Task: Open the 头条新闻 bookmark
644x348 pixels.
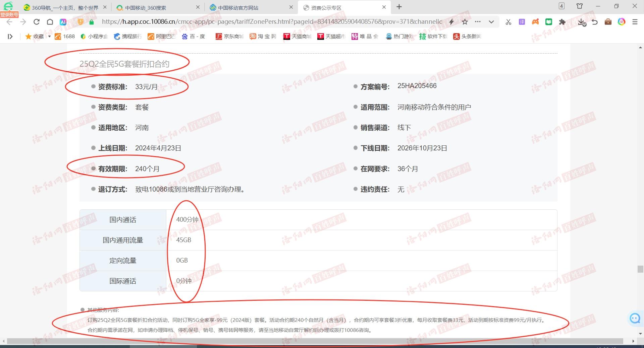Action: [x=467, y=36]
